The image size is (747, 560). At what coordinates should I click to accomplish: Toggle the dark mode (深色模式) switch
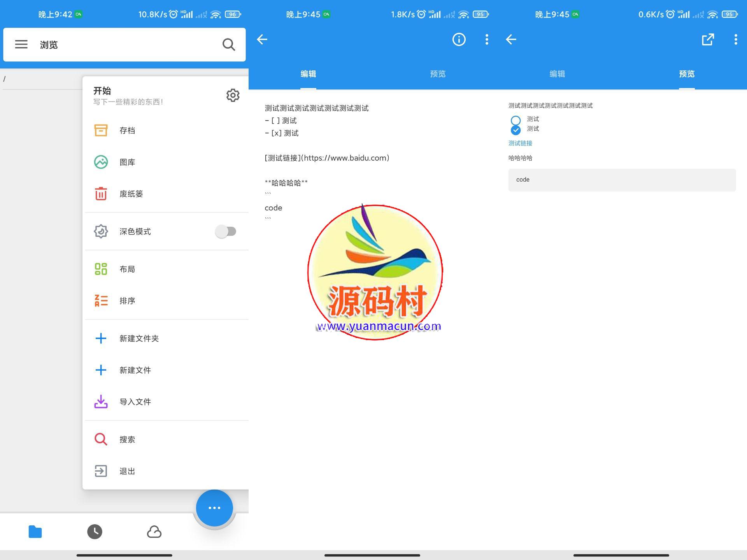click(226, 231)
